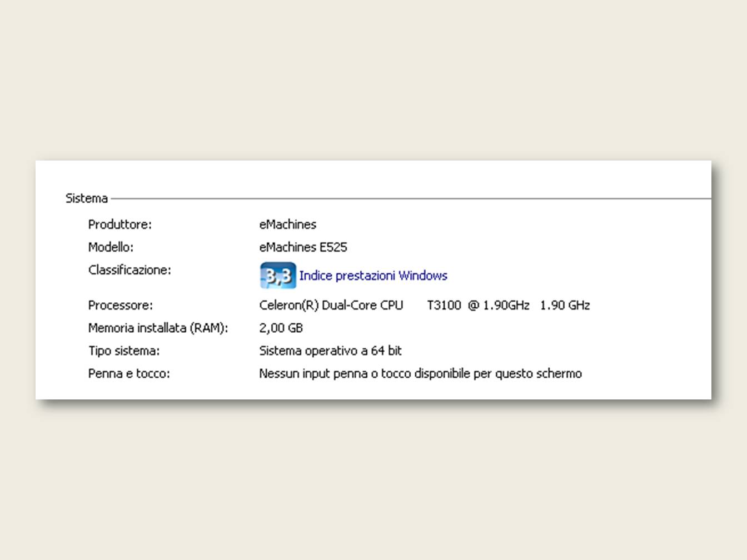Select the Penna e tocco label
This screenshot has height=560, width=747.
(129, 374)
